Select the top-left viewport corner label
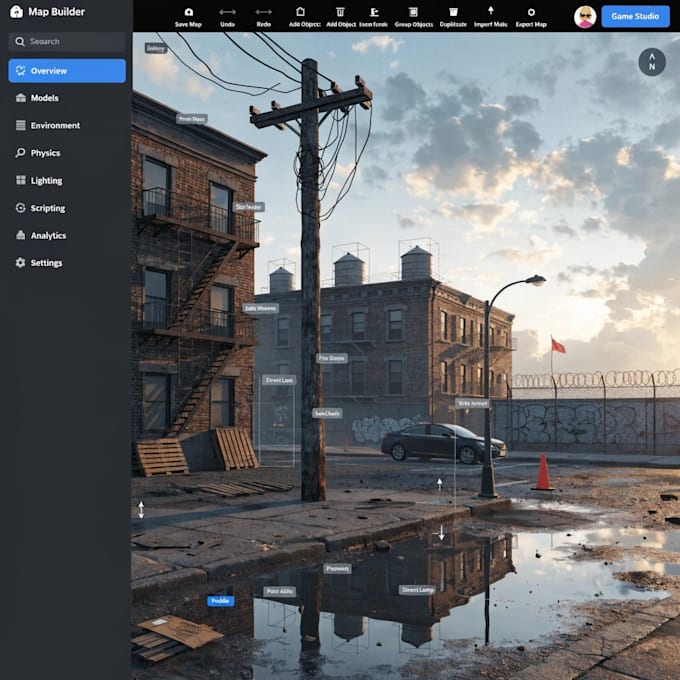The width and height of the screenshot is (680, 680). (x=156, y=48)
